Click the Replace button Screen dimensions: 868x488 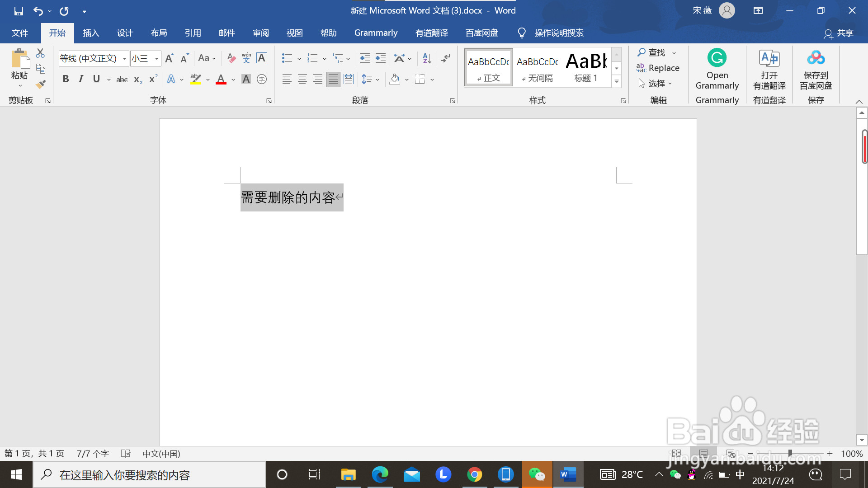click(x=658, y=68)
